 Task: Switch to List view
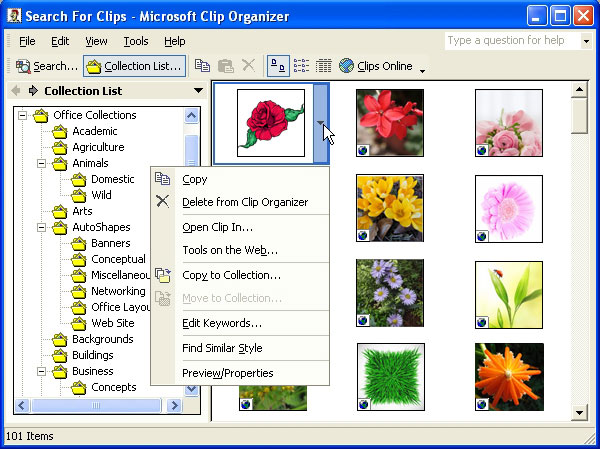[301, 66]
